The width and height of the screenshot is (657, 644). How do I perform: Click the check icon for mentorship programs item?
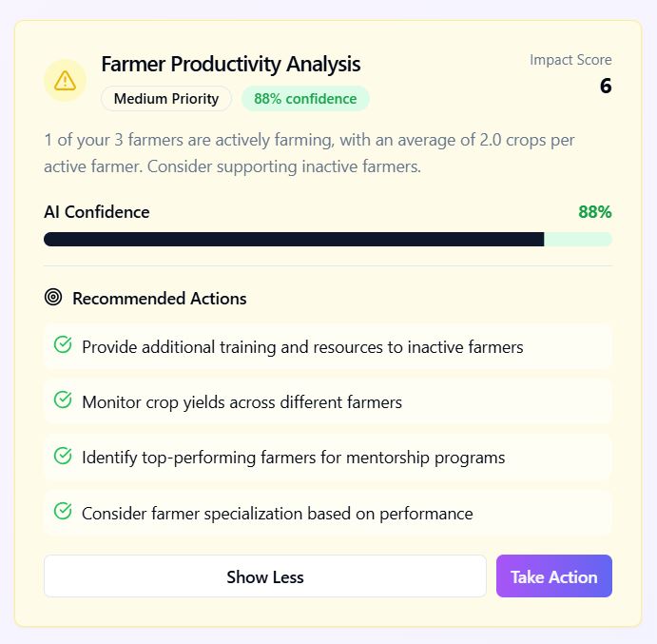(x=63, y=456)
